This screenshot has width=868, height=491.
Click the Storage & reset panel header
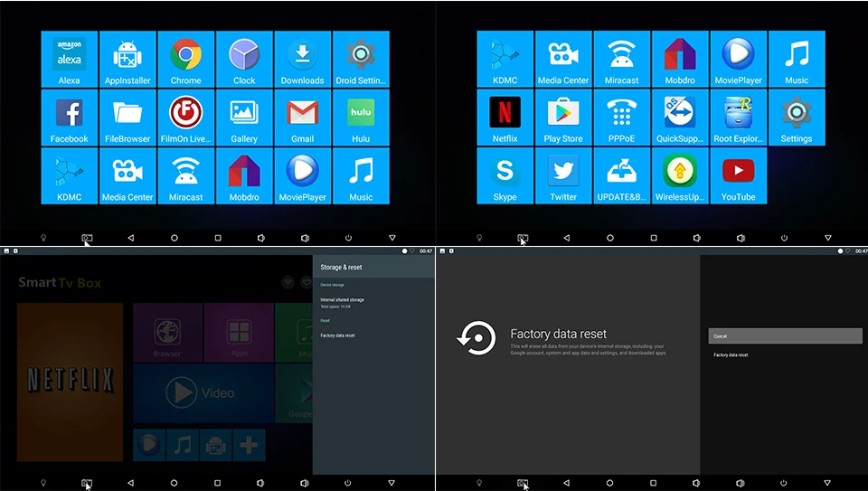click(373, 267)
